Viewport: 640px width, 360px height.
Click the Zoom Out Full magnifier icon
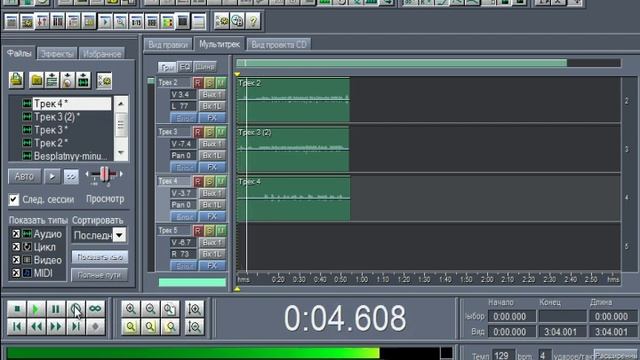pyautogui.click(x=170, y=309)
